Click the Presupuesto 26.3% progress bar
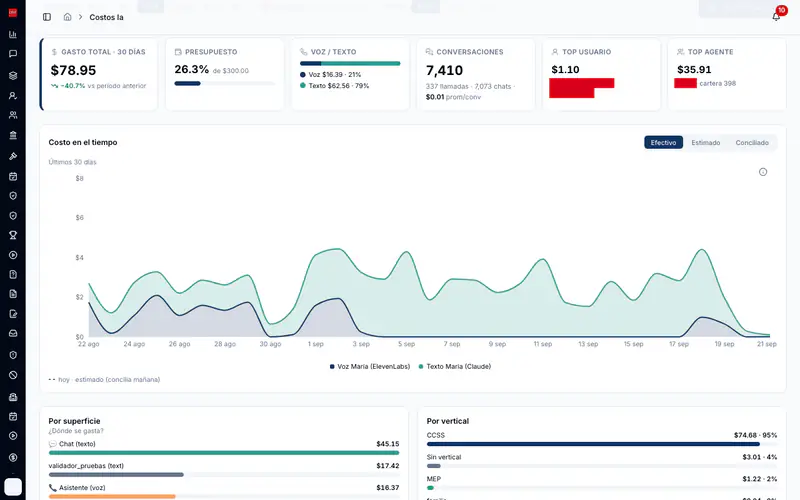The image size is (800, 500). pyautogui.click(x=224, y=83)
